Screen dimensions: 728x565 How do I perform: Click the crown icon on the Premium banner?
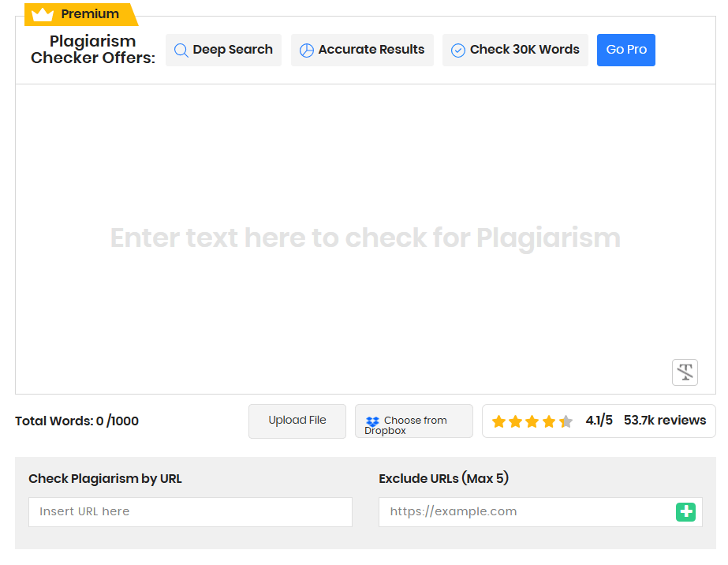coord(42,13)
